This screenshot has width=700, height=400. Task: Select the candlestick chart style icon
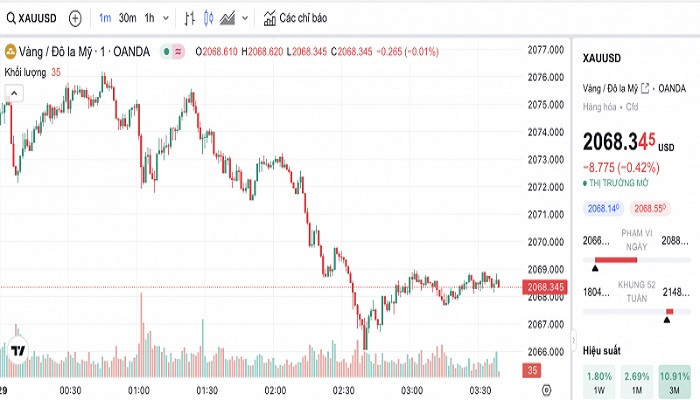(208, 18)
